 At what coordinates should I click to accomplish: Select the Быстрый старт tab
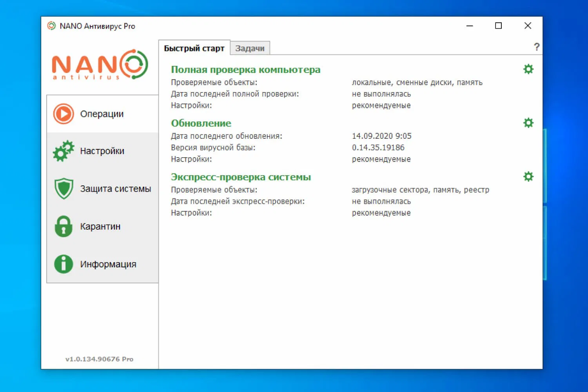point(194,48)
